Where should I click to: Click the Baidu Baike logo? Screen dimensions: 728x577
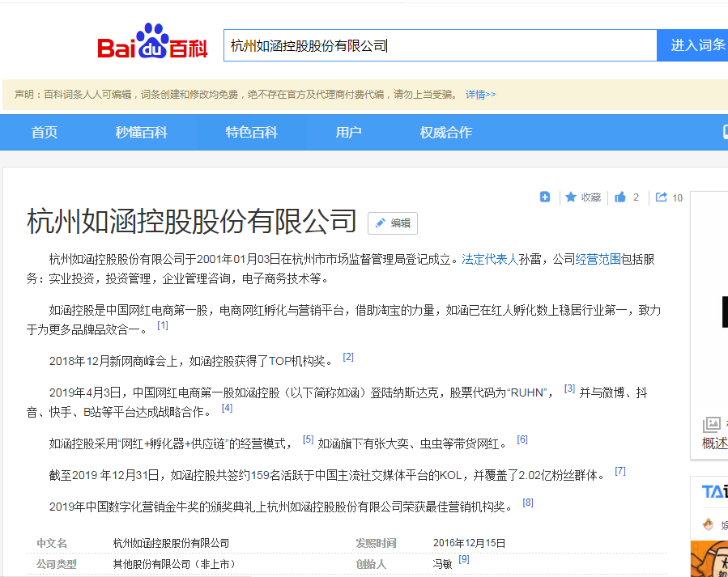click(152, 42)
